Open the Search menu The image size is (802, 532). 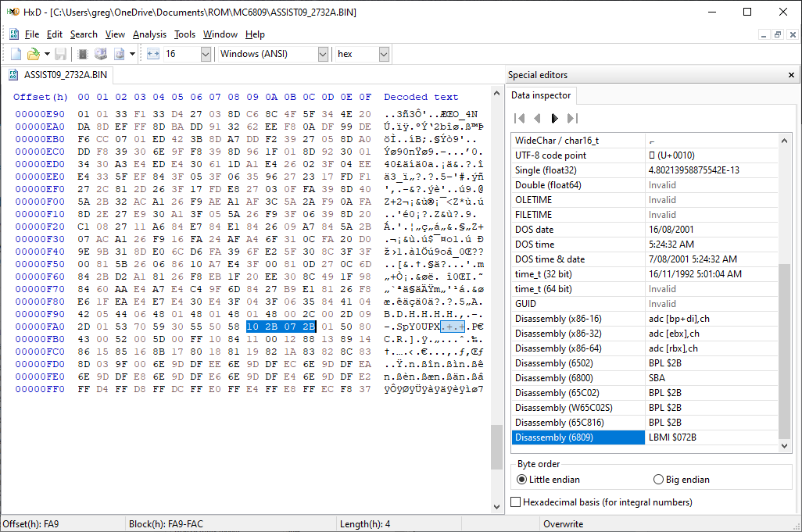point(84,34)
